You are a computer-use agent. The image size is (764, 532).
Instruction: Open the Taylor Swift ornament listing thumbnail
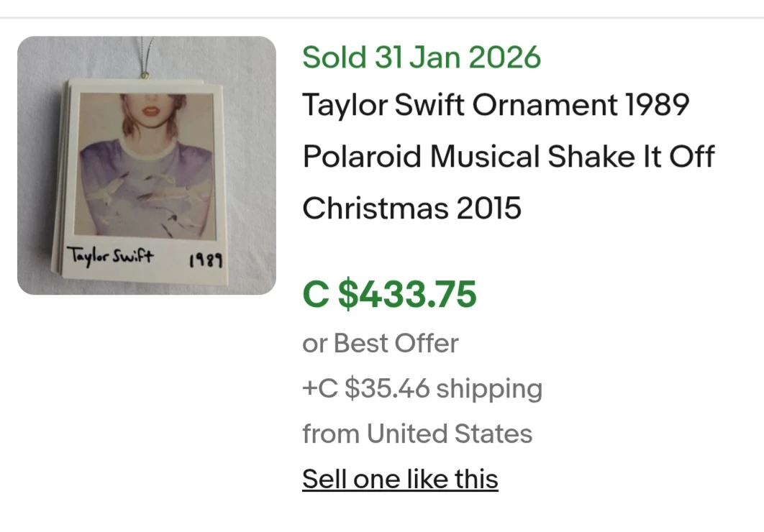pos(147,165)
